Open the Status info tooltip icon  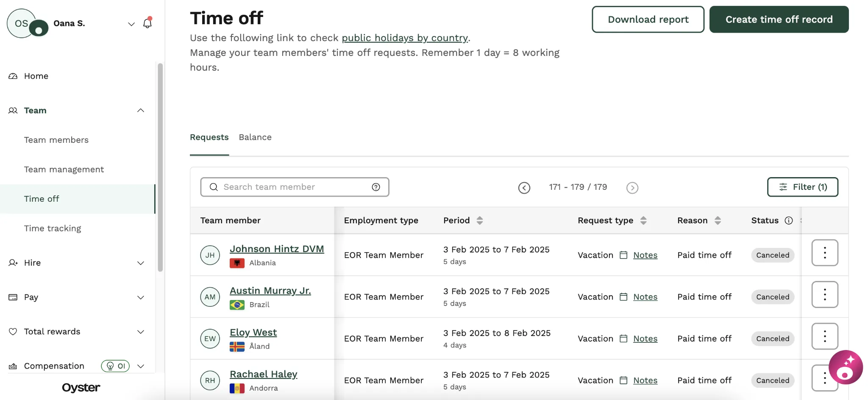coord(789,220)
